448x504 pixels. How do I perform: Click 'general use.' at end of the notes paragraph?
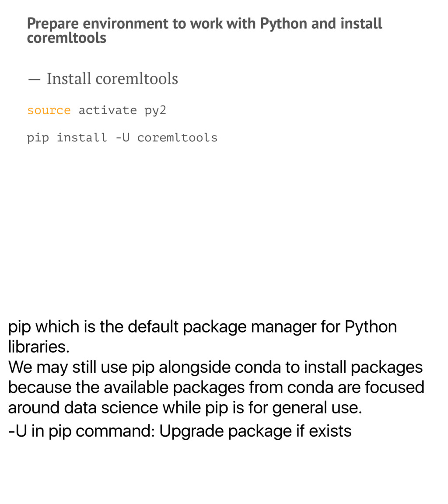tap(317, 409)
